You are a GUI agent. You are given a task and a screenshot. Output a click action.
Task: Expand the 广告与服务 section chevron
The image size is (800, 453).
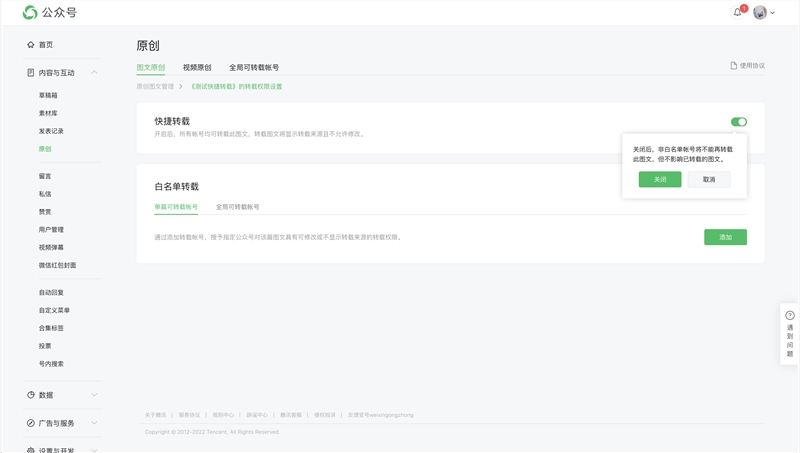click(95, 423)
